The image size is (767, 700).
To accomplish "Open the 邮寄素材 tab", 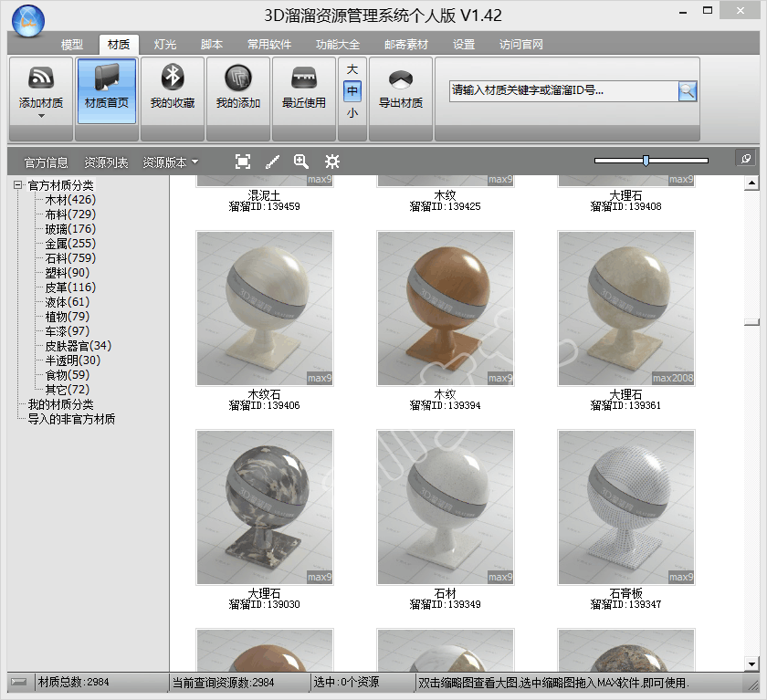I will 406,45.
